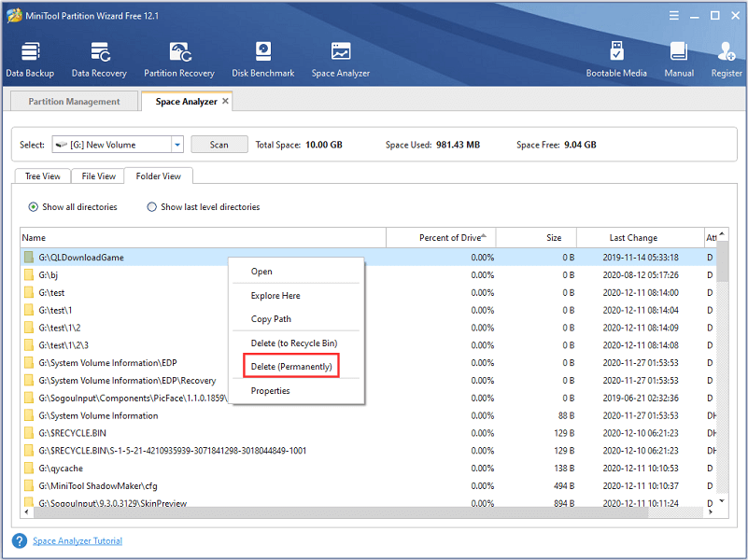Select Show last level directories option
The width and height of the screenshot is (748, 560).
click(x=152, y=207)
